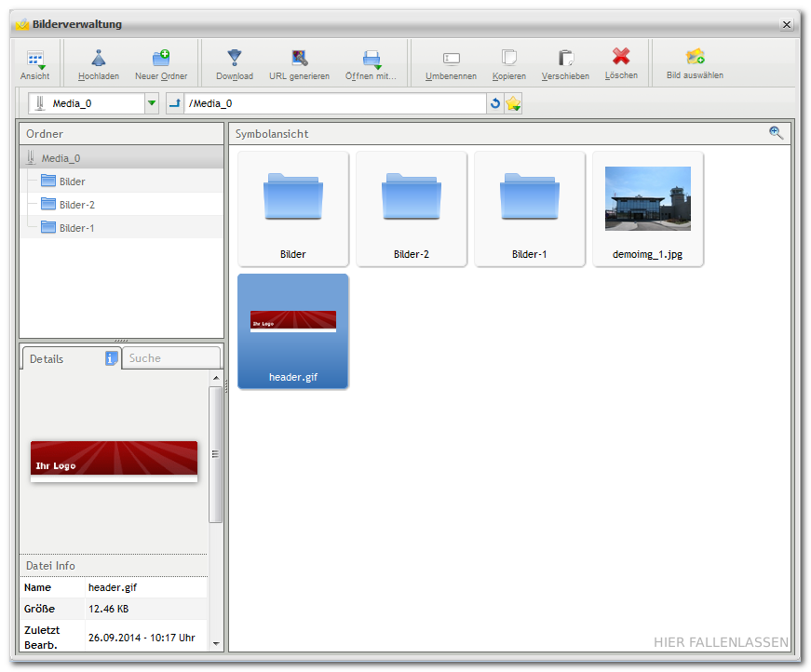Open the Öffnen mit dropdown menu
Image resolution: width=811 pixels, height=672 pixels.
point(372,60)
